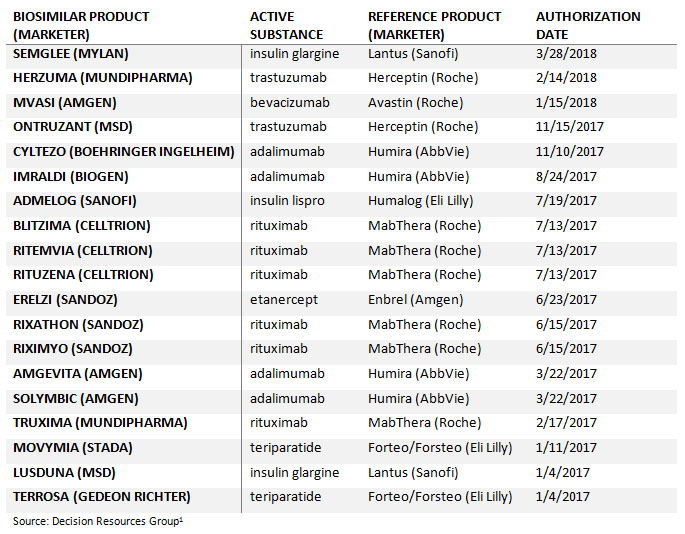The image size is (685, 534).
Task: Click the Authorization Date column header
Action: (588, 25)
